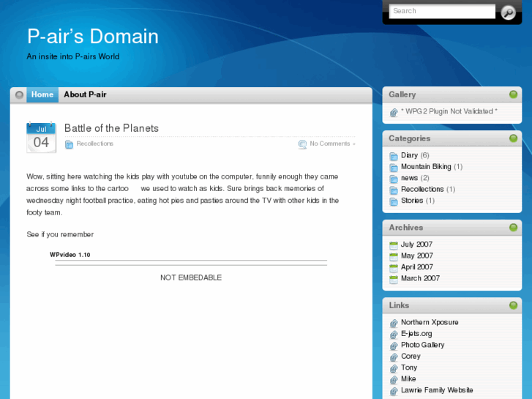Click the comment bubble icon beside No Comments
The image size is (532, 399).
(302, 144)
